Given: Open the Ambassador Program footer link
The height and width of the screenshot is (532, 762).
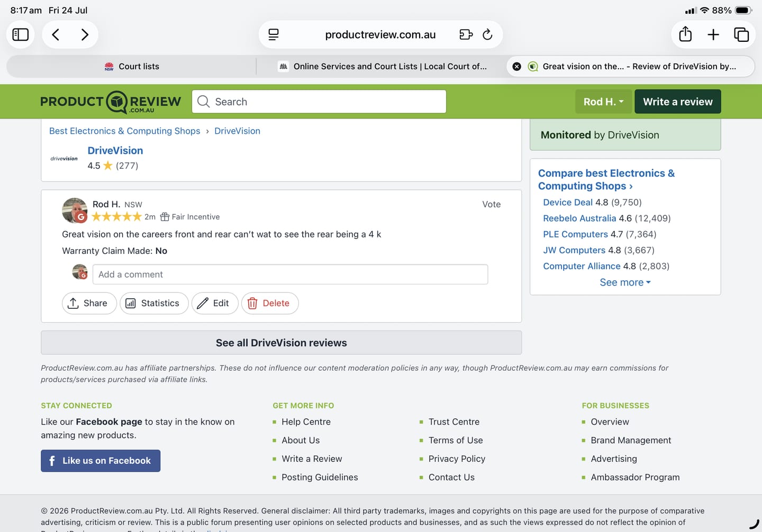Looking at the screenshot, I should (x=635, y=478).
